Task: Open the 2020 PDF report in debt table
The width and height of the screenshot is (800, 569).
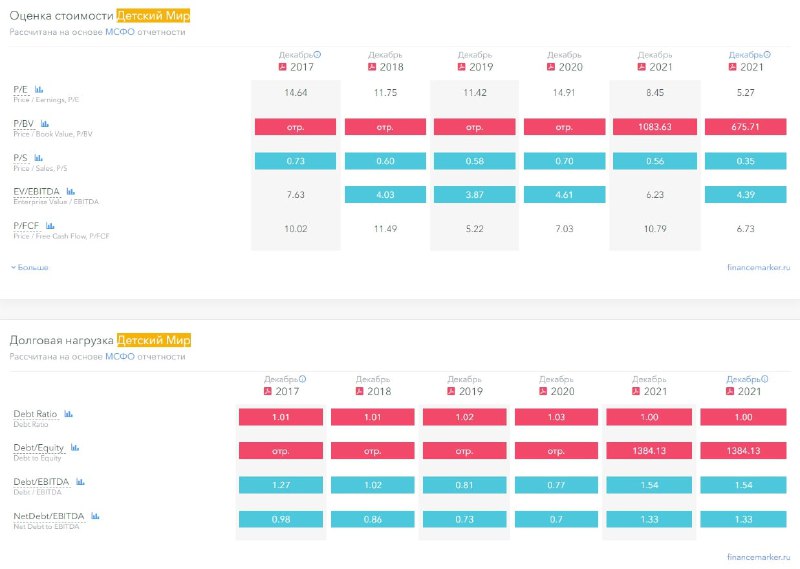Action: coord(543,391)
